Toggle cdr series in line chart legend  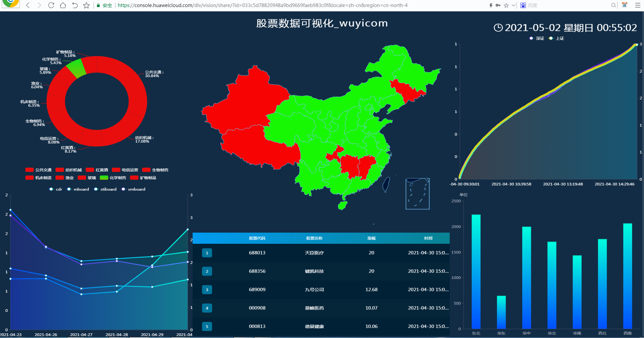55,189
